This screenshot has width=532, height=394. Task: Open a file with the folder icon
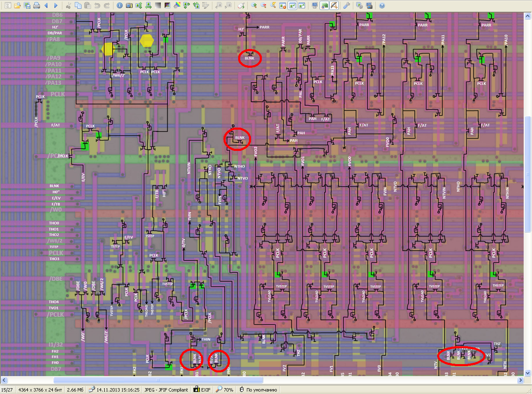click(17, 6)
